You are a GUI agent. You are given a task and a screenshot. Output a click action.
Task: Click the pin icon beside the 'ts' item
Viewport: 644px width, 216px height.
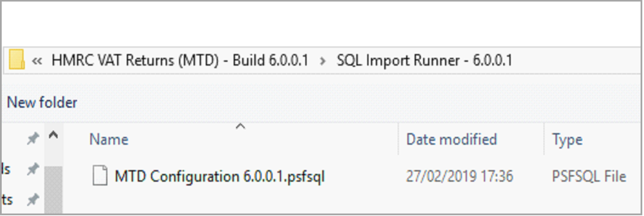33,200
